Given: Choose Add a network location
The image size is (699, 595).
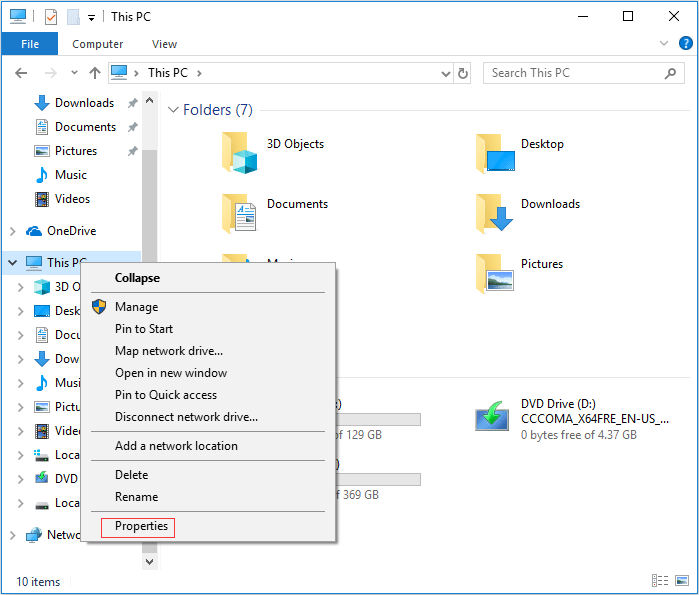Looking at the screenshot, I should click(208, 446).
